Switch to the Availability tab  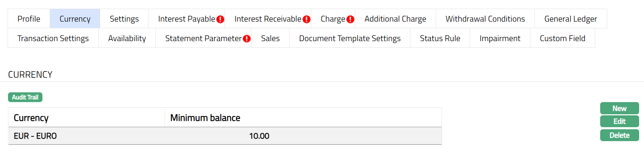(x=127, y=38)
